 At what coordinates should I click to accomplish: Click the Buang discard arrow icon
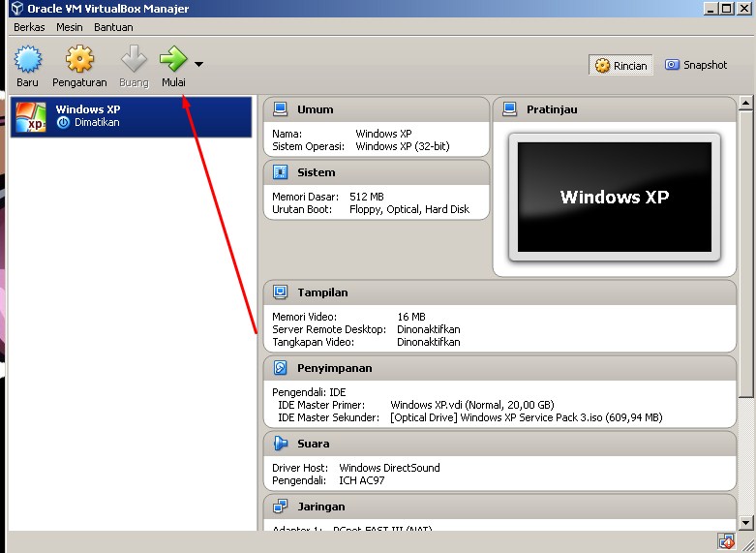134,59
